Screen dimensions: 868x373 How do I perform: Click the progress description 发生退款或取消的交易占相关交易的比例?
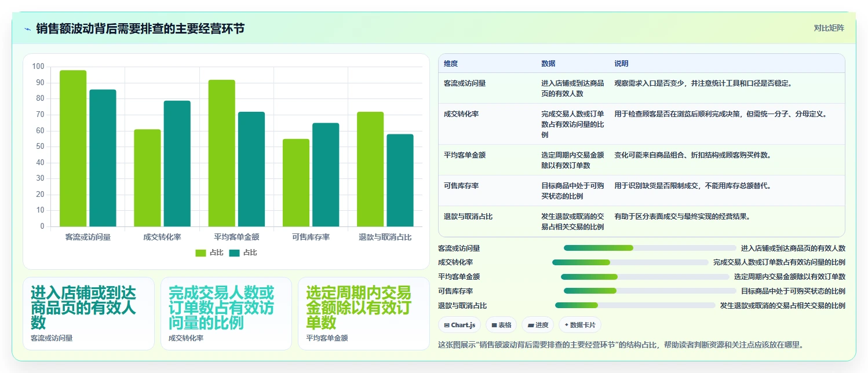(783, 305)
